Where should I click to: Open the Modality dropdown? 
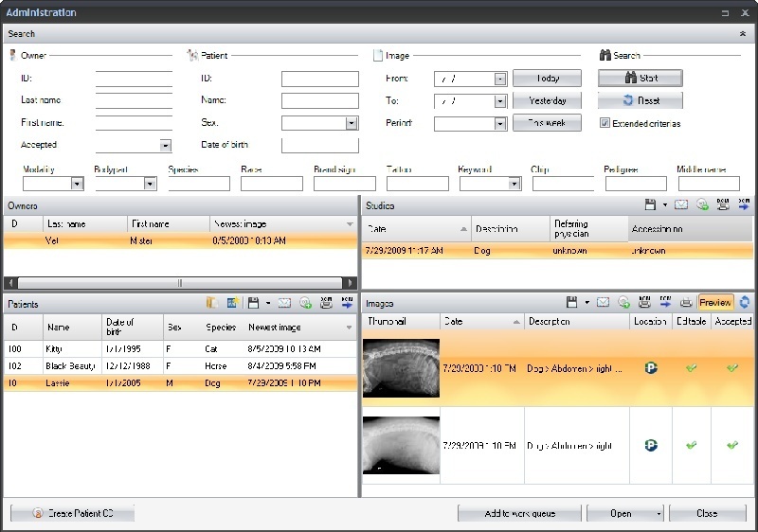78,184
